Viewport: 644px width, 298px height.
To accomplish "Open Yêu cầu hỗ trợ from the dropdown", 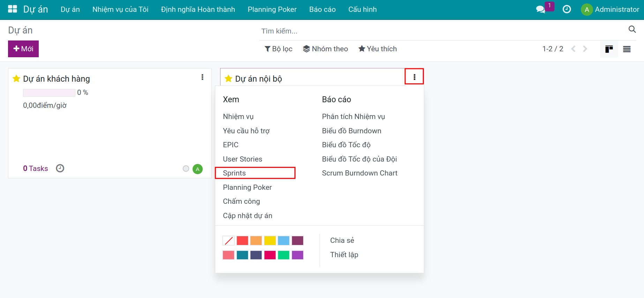I will pos(246,131).
